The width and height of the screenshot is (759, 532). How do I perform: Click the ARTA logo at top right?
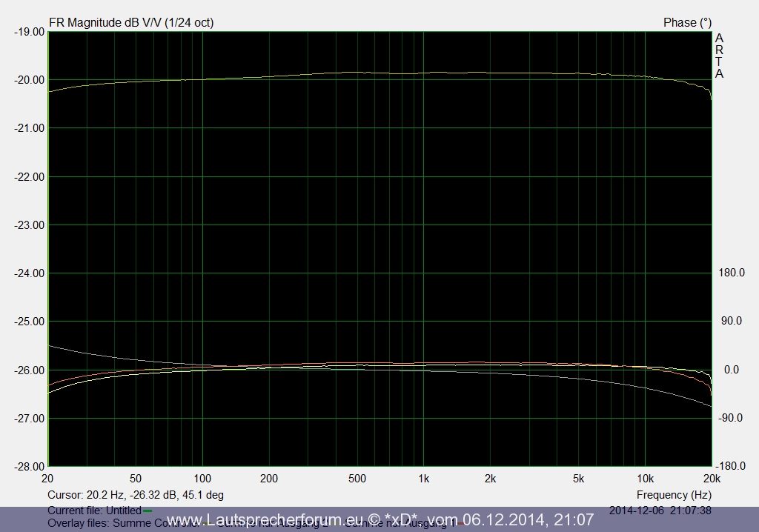719,56
